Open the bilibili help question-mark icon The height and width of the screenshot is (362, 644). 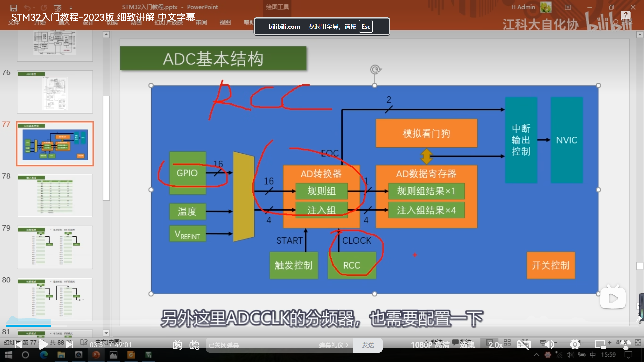coord(625,15)
